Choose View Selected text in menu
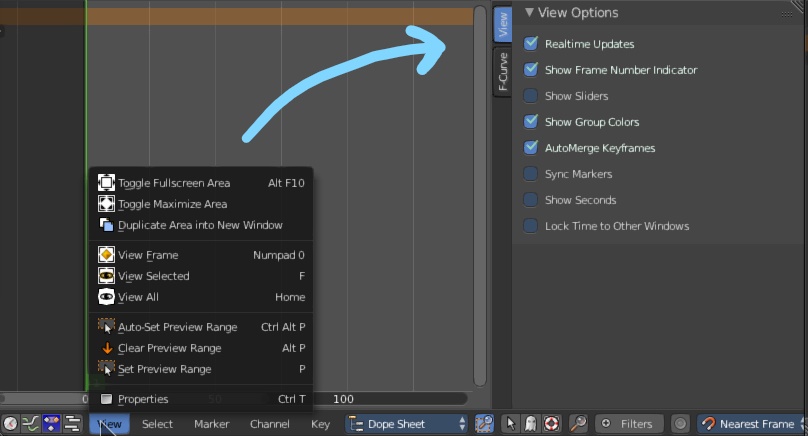808x436 pixels. click(154, 276)
